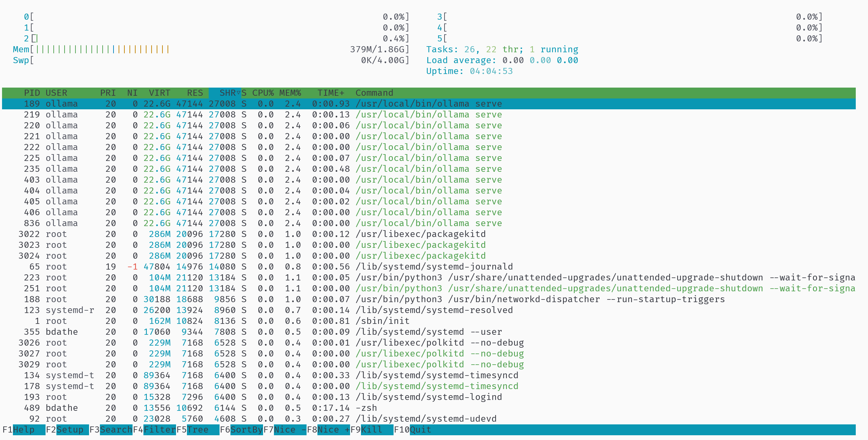This screenshot has height=440, width=868.
Task: Open the F4 Filter option
Action: tap(154, 429)
